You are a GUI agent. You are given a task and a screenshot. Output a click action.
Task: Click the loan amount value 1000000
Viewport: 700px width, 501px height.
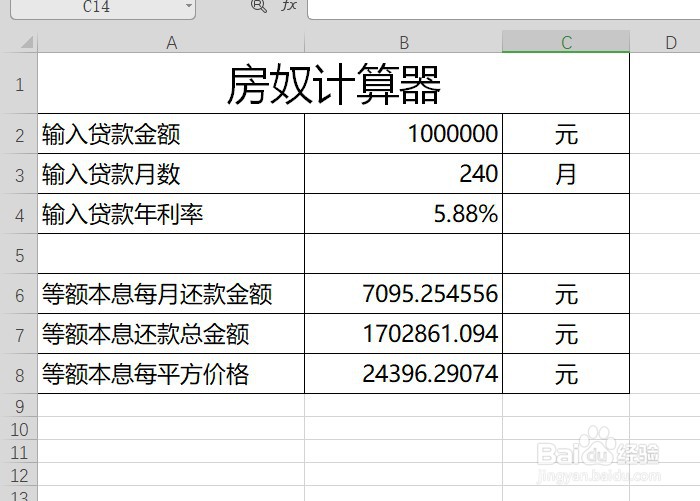click(x=404, y=134)
